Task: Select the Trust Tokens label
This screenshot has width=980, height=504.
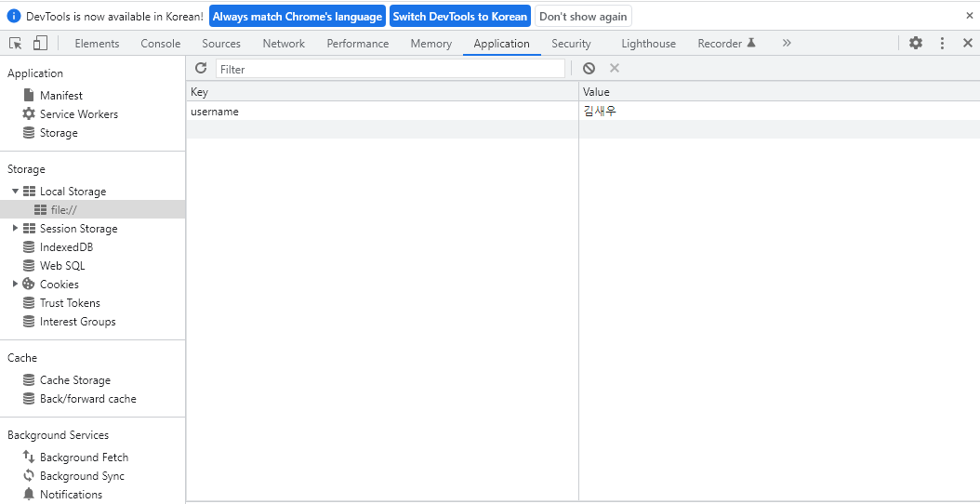Action: tap(70, 303)
